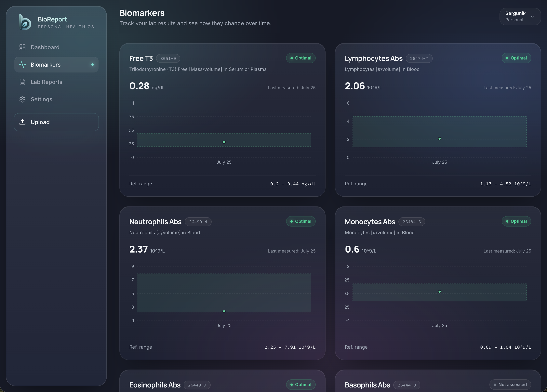Click the Settings gear icon
The height and width of the screenshot is (392, 547).
[22, 99]
